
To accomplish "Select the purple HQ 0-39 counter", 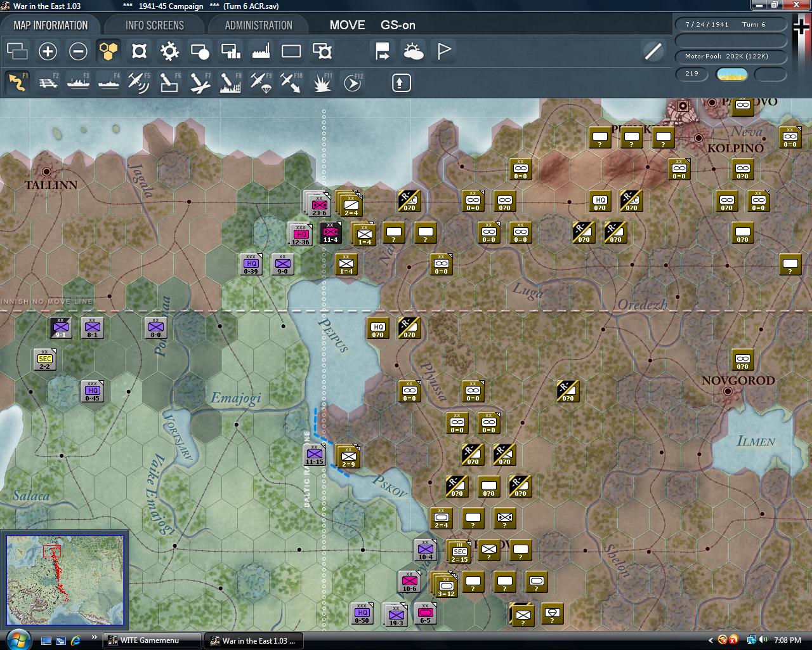I will pos(251,264).
